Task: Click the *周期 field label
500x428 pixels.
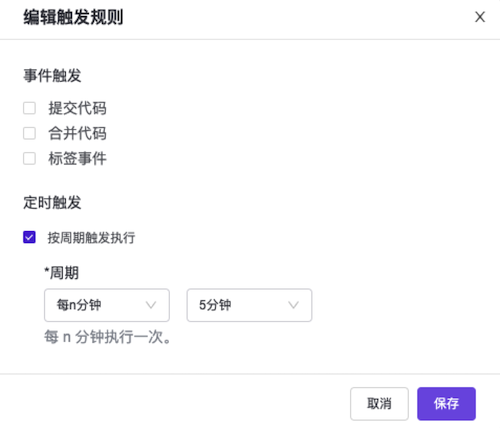Action: (62, 273)
